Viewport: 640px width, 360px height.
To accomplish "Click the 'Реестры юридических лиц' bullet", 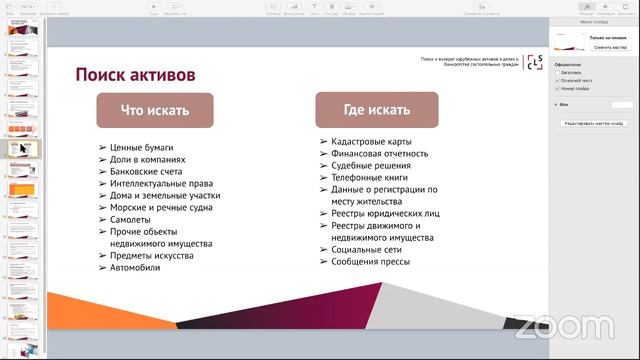I will click(x=385, y=213).
